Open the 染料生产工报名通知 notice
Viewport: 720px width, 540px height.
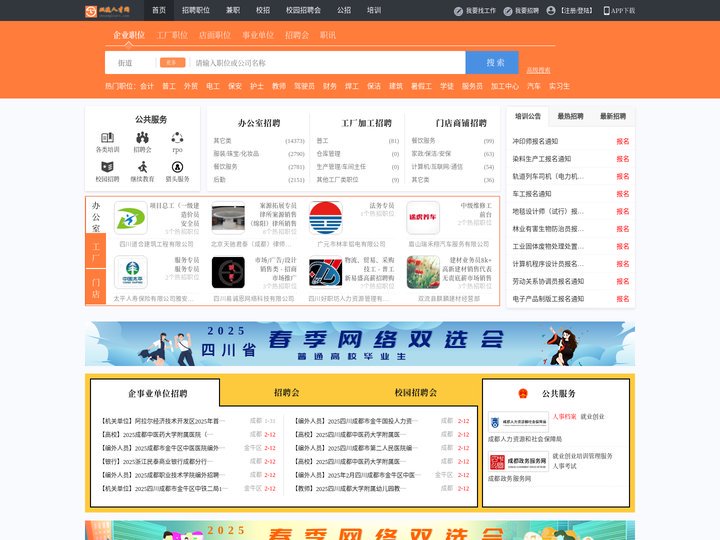click(x=542, y=159)
